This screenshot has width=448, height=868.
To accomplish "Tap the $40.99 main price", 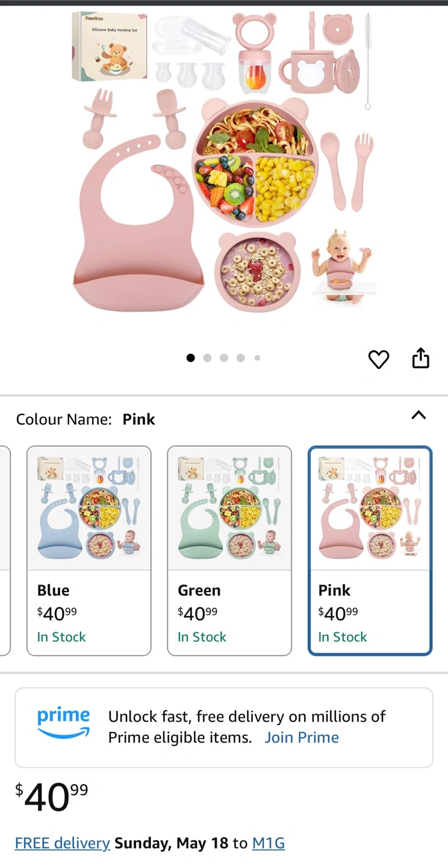I will (51, 797).
